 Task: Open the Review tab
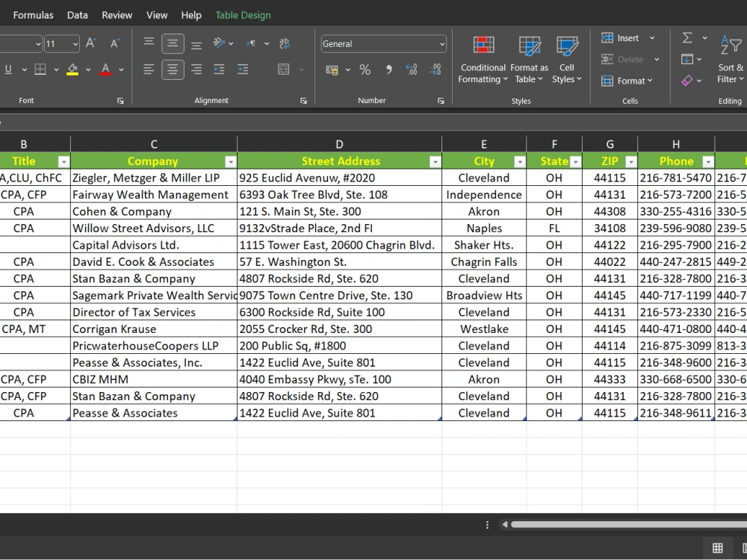coord(117,15)
